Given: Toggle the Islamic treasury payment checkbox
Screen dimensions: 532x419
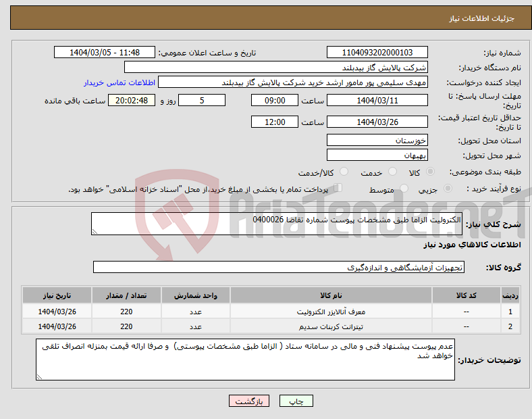Looking at the screenshot, I should click(338, 188).
